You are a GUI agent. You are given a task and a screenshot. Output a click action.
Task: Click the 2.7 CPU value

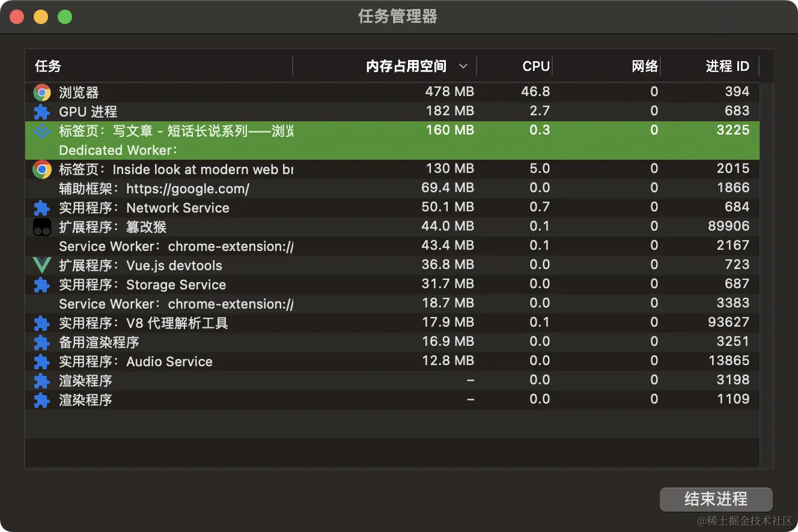540,110
